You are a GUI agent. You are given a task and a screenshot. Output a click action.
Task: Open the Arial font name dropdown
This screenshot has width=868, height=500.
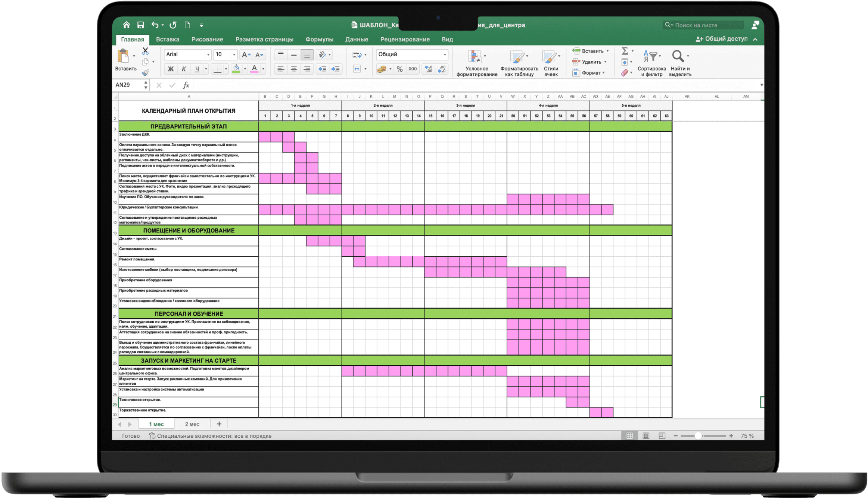point(208,54)
